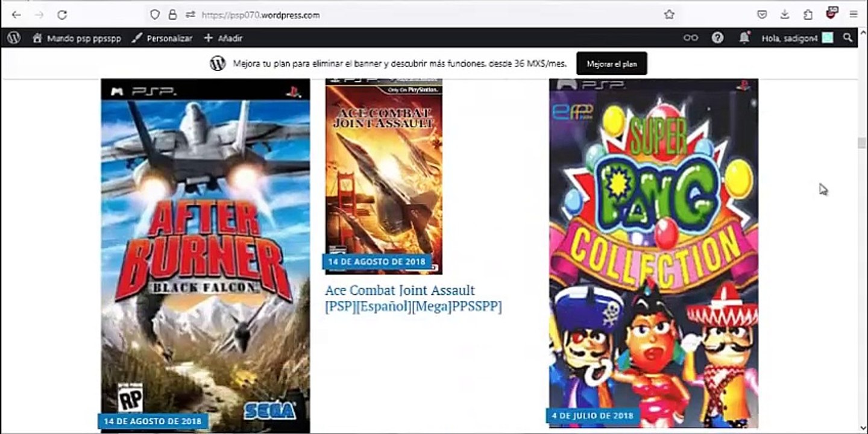View site security padlock info
Image resolution: width=868 pixels, height=434 pixels.
173,15
